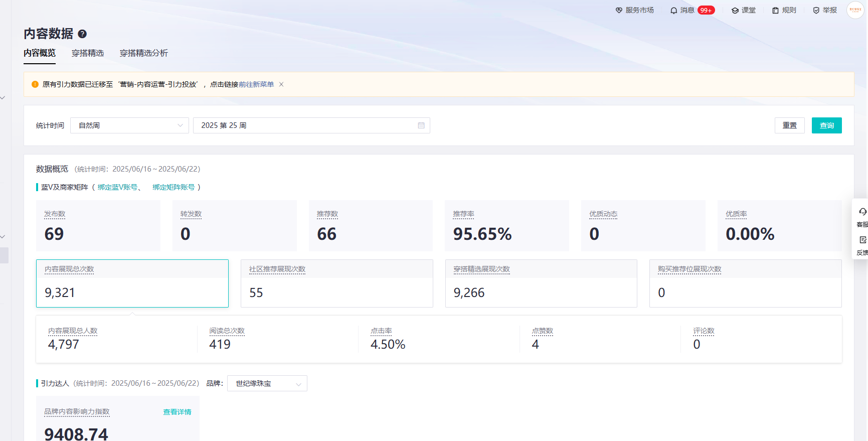Open 服务市场 from the top bar
Screen dimensions: 868x441
(x=634, y=10)
